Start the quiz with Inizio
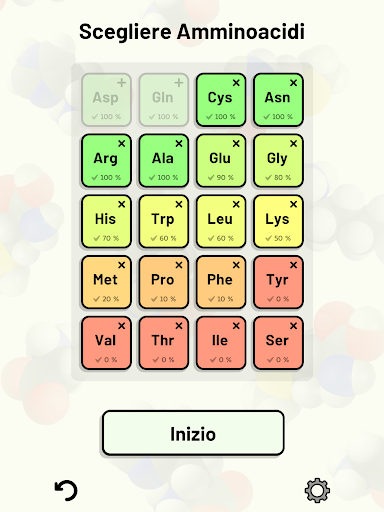 pos(193,433)
